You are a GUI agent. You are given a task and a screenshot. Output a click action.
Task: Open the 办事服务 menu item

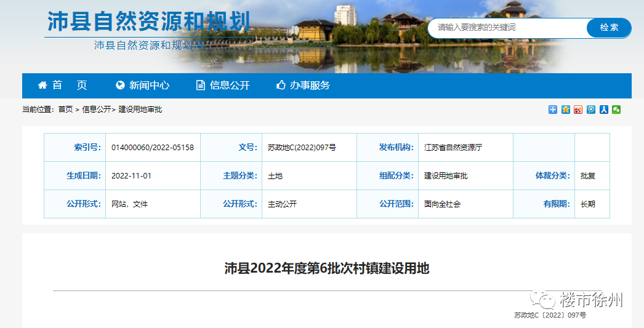pos(310,86)
